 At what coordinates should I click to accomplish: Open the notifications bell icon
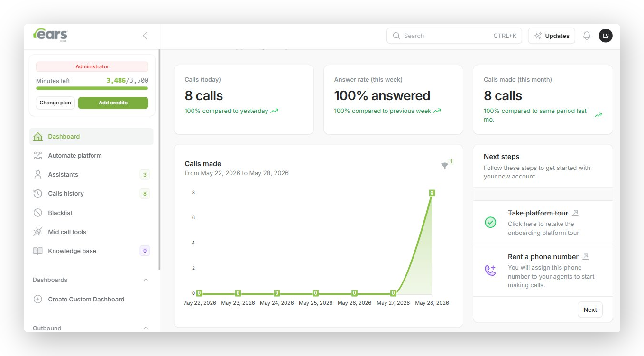(587, 36)
